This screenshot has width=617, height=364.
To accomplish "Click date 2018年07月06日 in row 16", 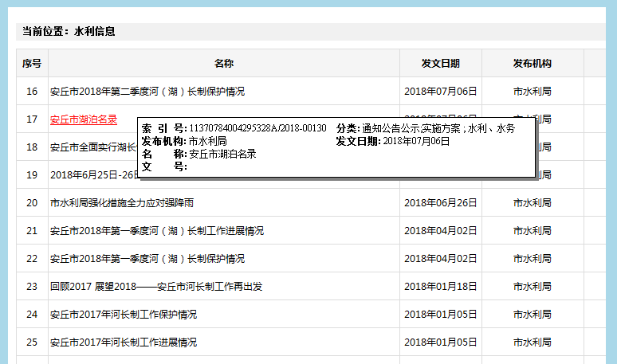I will click(x=441, y=91).
